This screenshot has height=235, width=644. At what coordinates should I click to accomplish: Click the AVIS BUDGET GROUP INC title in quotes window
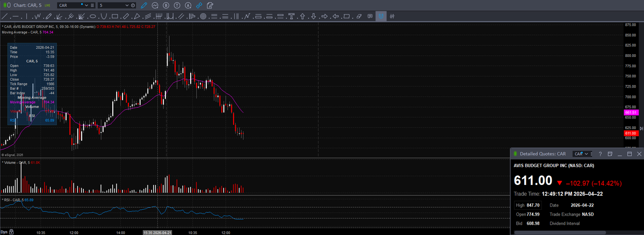pos(554,166)
